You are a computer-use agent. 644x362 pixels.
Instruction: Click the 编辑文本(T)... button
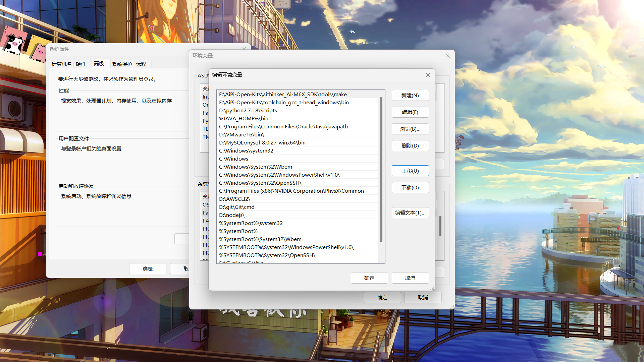(410, 213)
